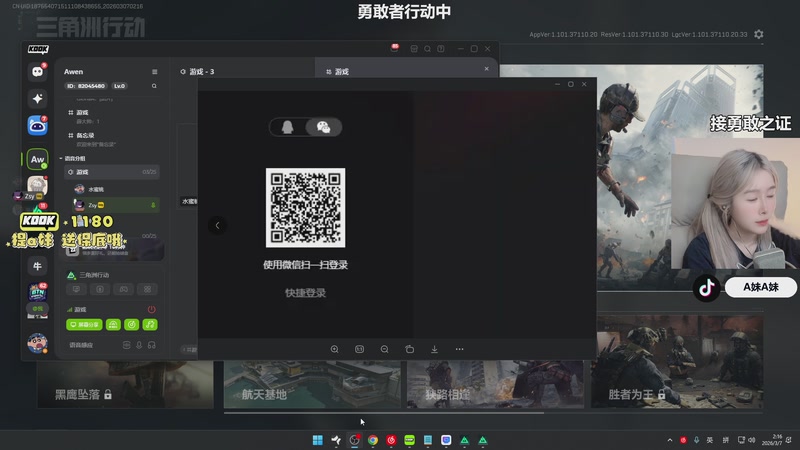Open KOOK title bar search icon
The height and width of the screenshot is (450, 800).
(428, 48)
